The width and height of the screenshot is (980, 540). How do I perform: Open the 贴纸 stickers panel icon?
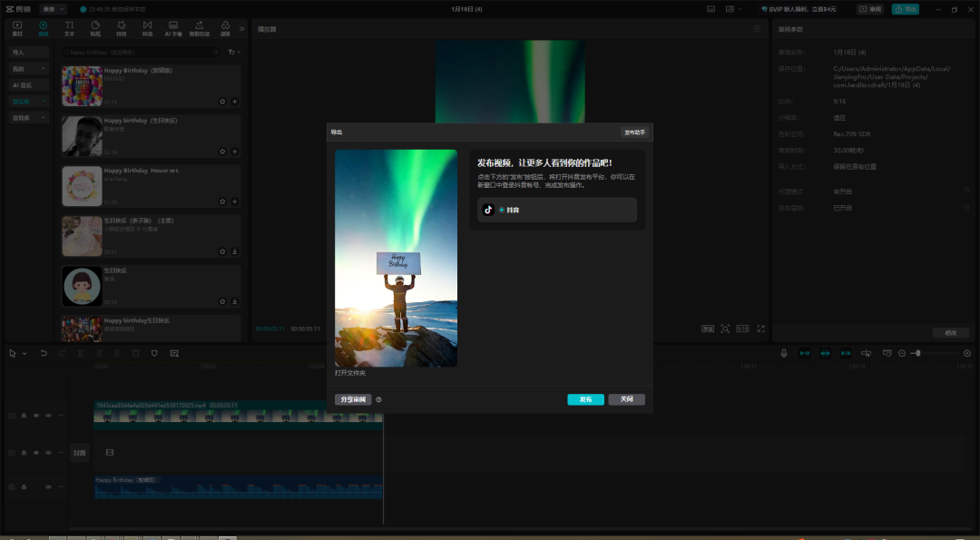pos(95,28)
